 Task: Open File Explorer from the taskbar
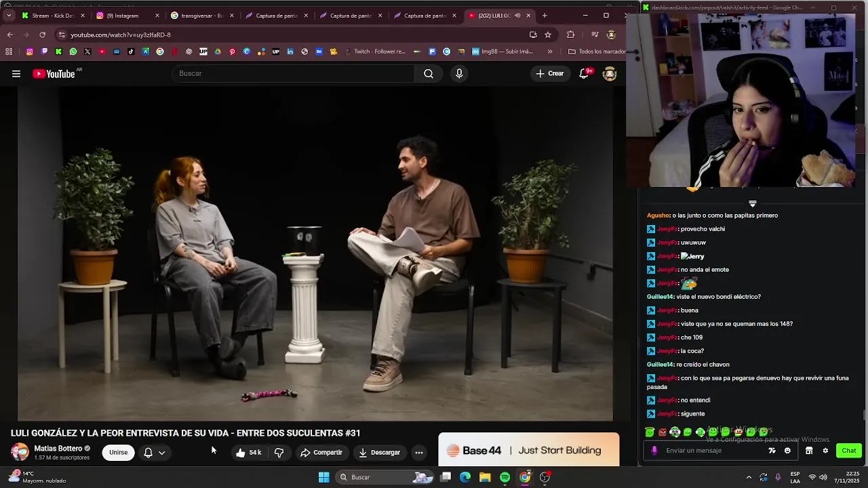[x=485, y=477]
